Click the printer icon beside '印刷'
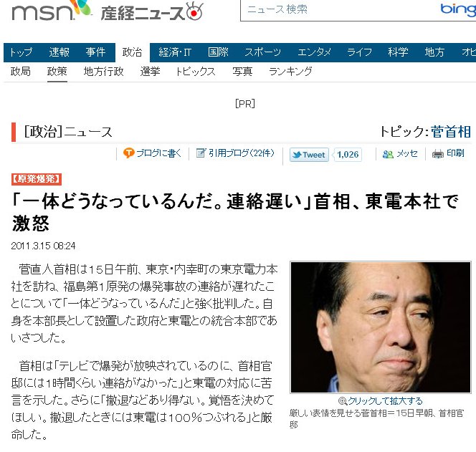 coord(438,154)
